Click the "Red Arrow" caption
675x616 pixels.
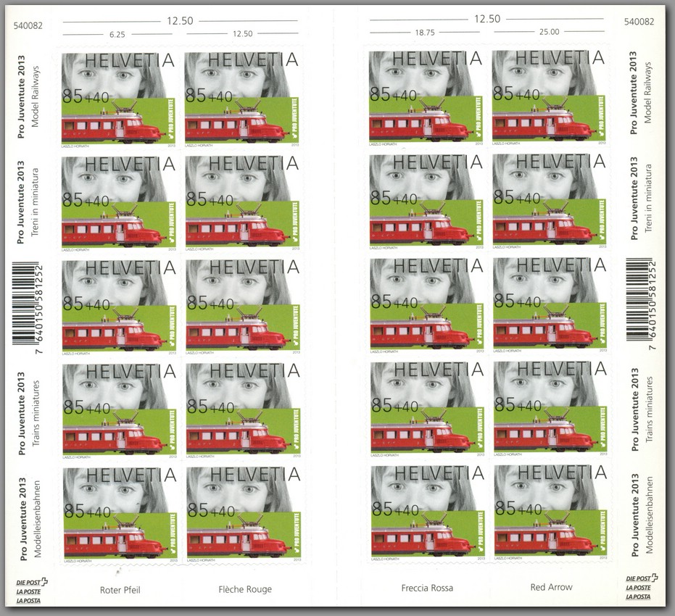552,587
